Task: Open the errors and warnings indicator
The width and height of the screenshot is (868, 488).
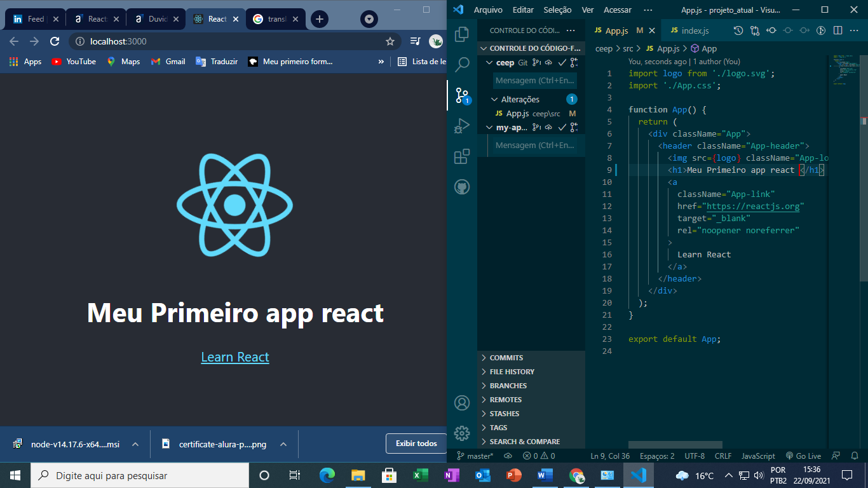Action: (539, 456)
